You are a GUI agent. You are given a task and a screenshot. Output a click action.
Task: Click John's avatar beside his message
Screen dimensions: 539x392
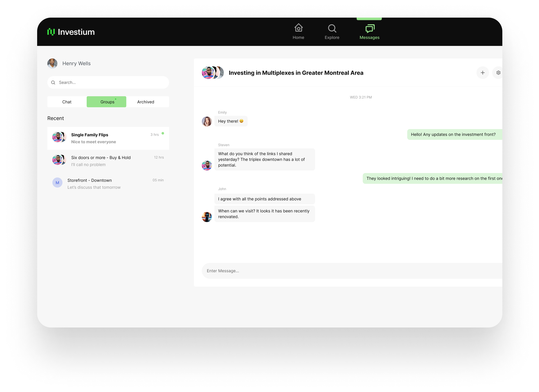pos(207,217)
